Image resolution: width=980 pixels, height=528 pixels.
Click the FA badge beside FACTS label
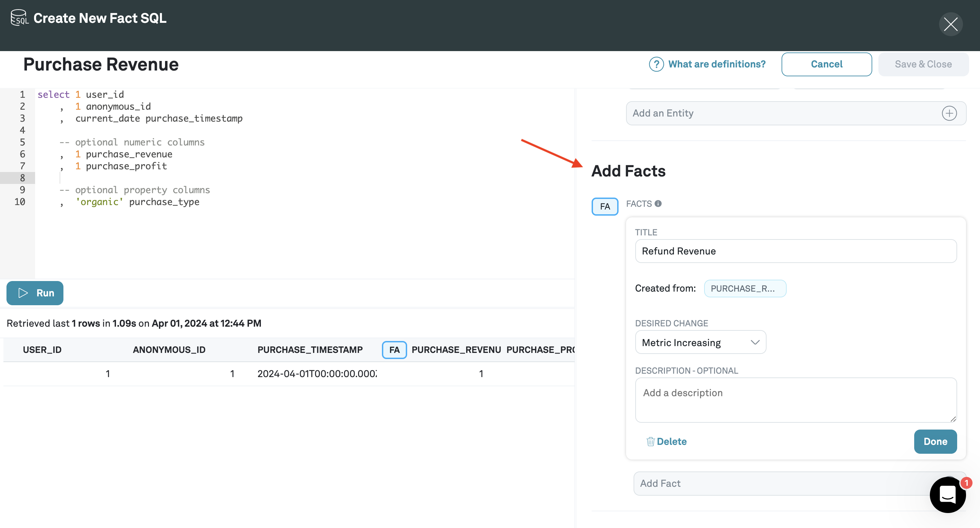[605, 206]
